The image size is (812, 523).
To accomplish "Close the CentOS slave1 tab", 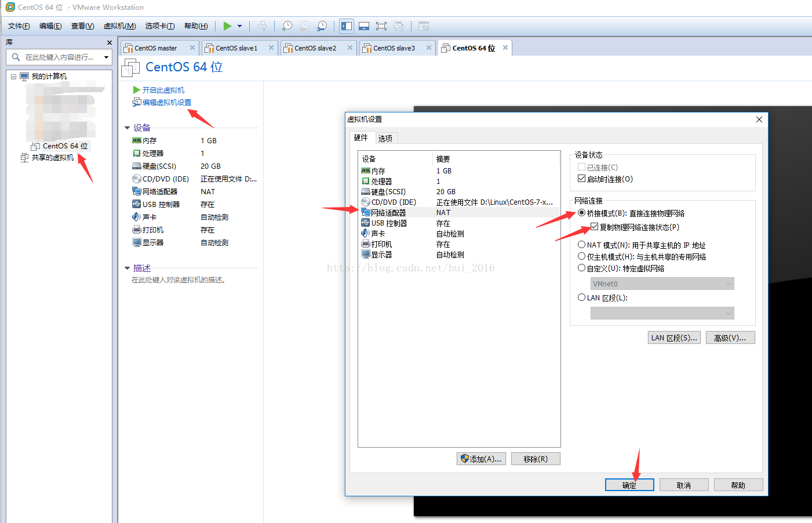I will [271, 48].
